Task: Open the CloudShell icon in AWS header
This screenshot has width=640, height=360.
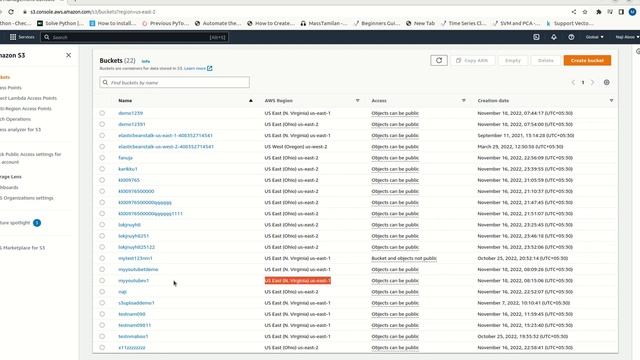Action: (536, 37)
